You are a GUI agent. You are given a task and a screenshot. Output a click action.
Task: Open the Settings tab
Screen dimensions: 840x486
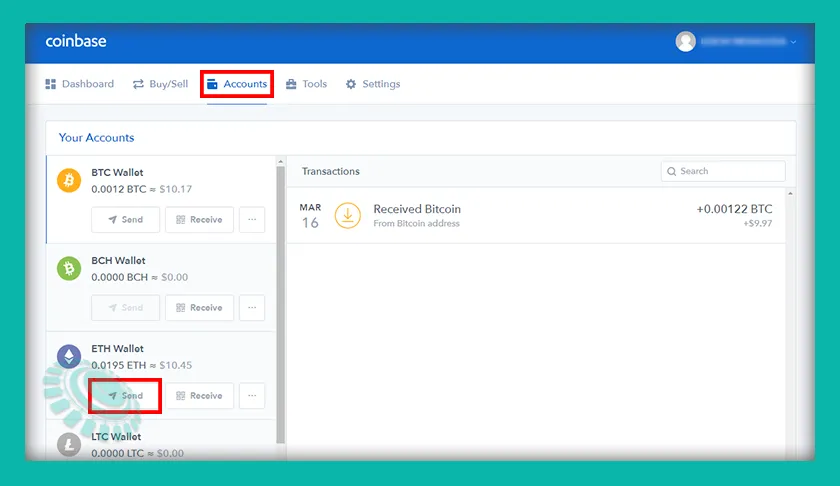(x=373, y=84)
